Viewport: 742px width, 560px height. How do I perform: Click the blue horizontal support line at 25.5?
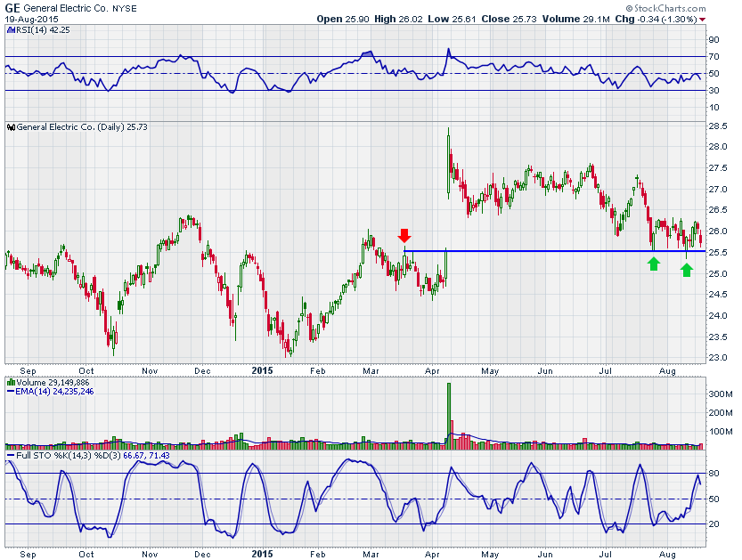tap(555, 251)
